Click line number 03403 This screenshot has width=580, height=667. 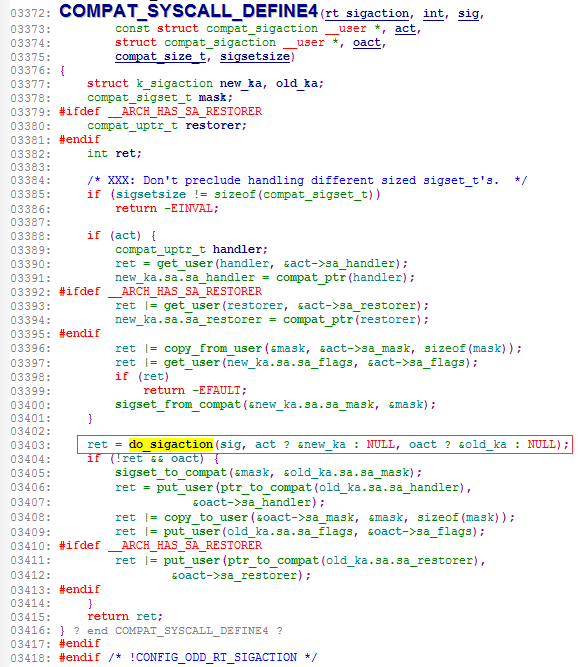point(30,445)
